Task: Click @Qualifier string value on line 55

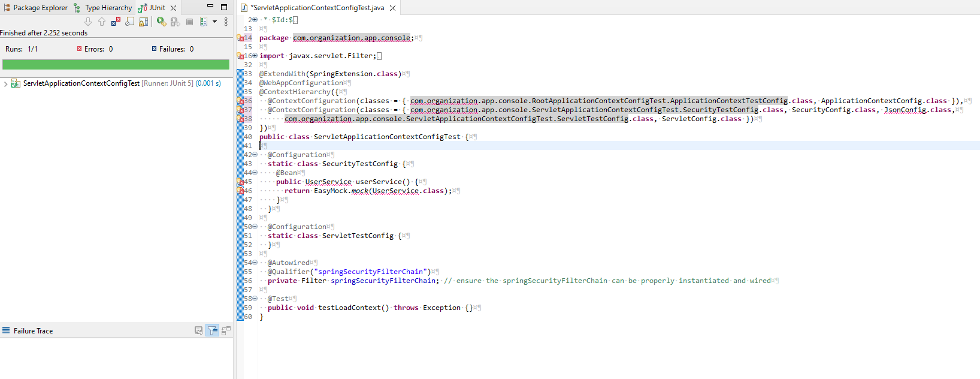Action: pos(370,272)
